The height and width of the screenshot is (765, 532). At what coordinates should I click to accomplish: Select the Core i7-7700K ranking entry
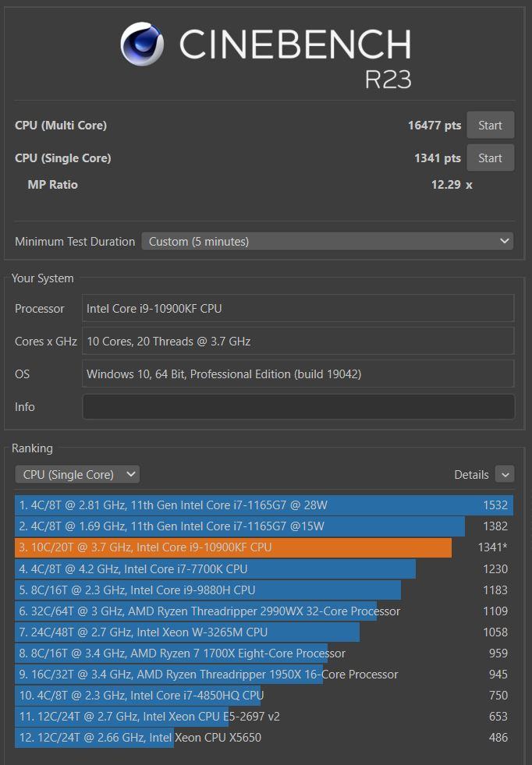[x=264, y=568]
